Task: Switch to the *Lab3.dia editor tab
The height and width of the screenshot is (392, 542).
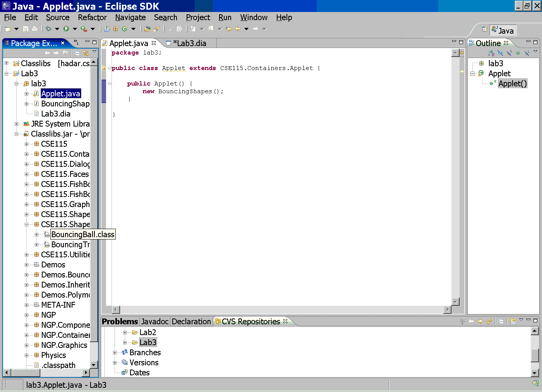Action: (189, 43)
